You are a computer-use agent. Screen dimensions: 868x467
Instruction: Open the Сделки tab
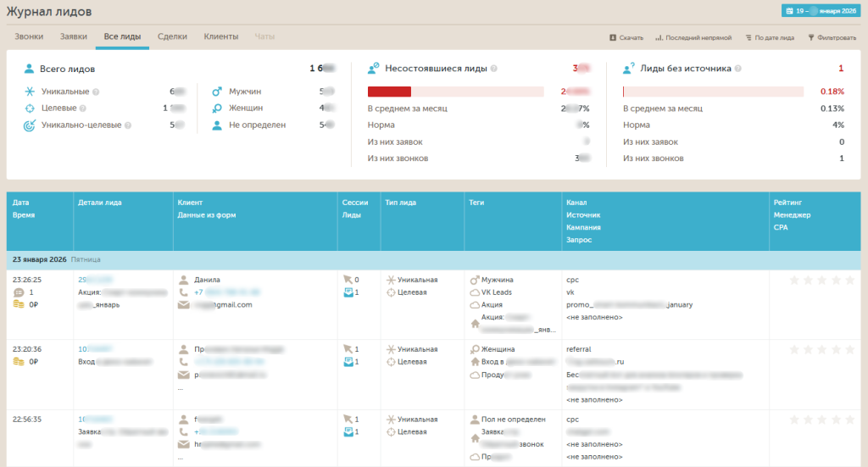pyautogui.click(x=172, y=37)
